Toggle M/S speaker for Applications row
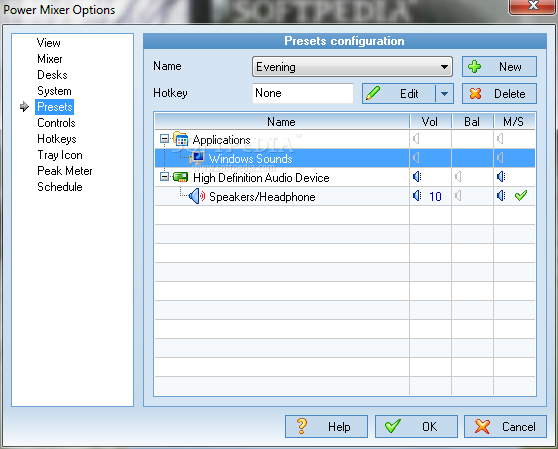Image resolution: width=558 pixels, height=449 pixels. click(x=500, y=138)
